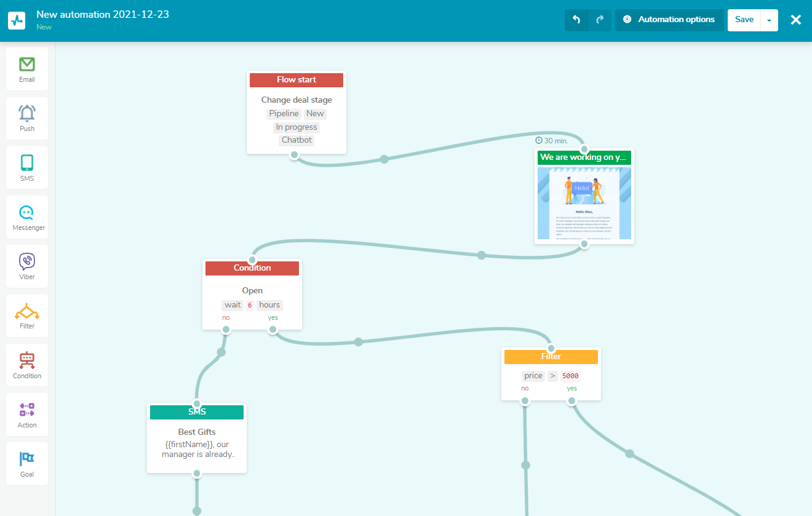Select the Push notification element
The height and width of the screenshot is (516, 812).
(x=27, y=118)
